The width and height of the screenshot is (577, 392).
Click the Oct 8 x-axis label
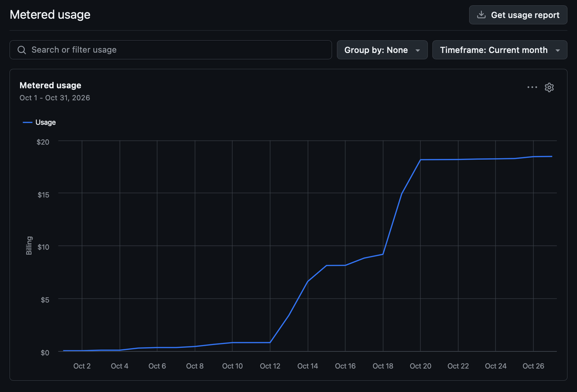click(x=195, y=366)
